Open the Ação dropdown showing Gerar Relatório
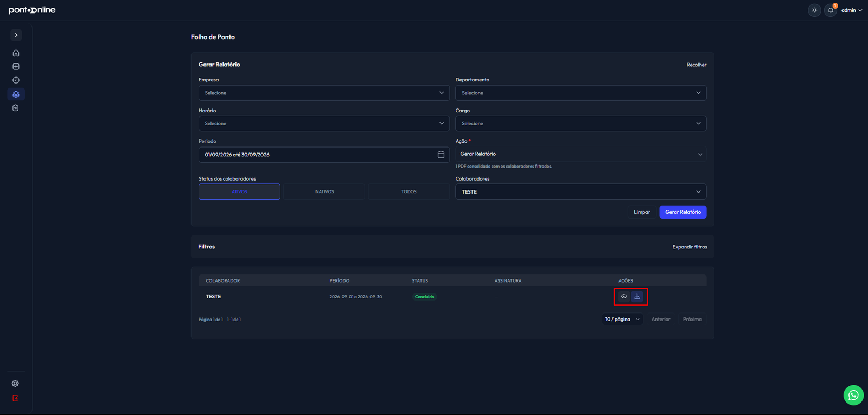 (x=581, y=154)
